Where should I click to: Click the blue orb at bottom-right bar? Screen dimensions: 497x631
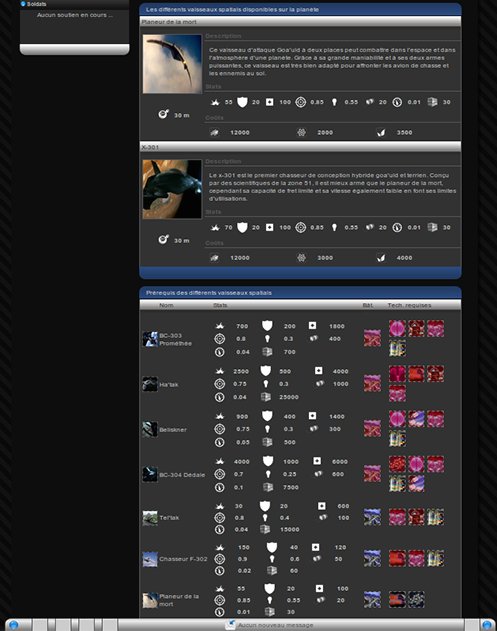coord(487,625)
